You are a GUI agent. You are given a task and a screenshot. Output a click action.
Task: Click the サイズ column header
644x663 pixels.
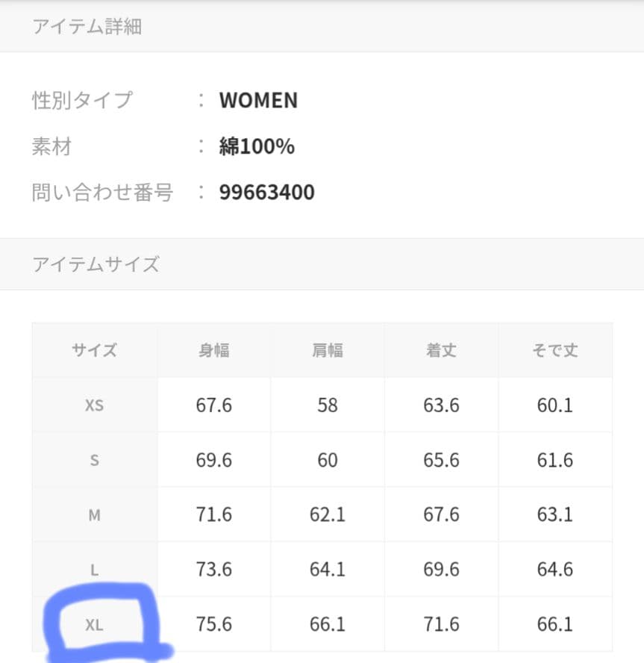point(94,350)
